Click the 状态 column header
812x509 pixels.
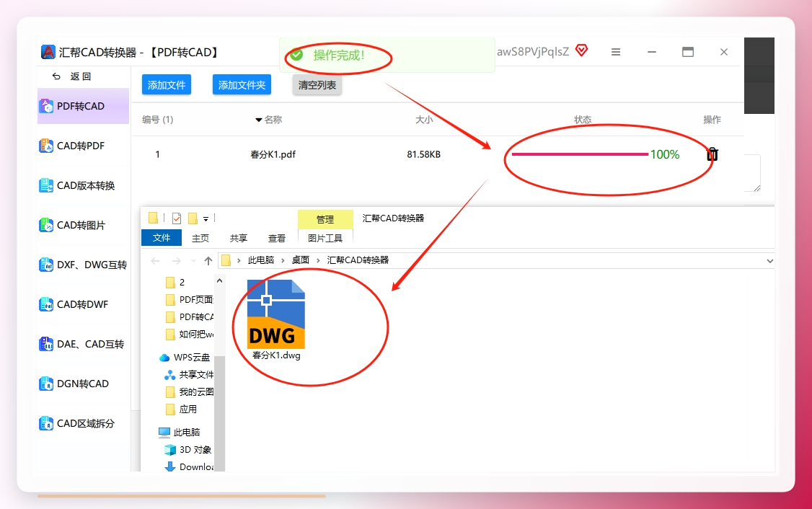583,120
